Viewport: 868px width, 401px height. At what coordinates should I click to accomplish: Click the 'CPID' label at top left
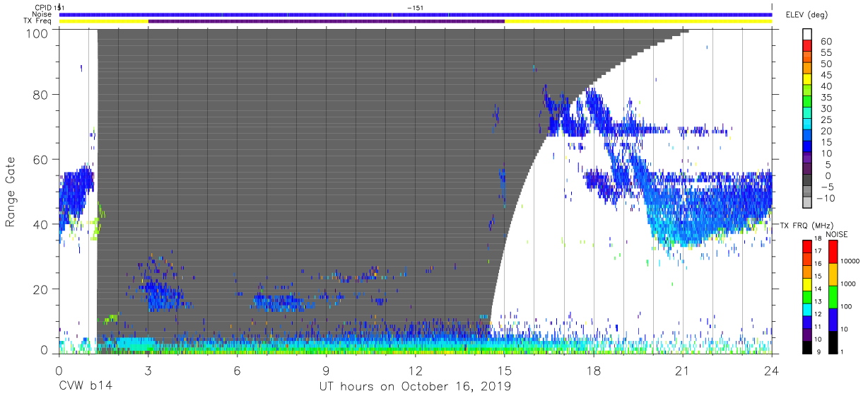pos(43,7)
